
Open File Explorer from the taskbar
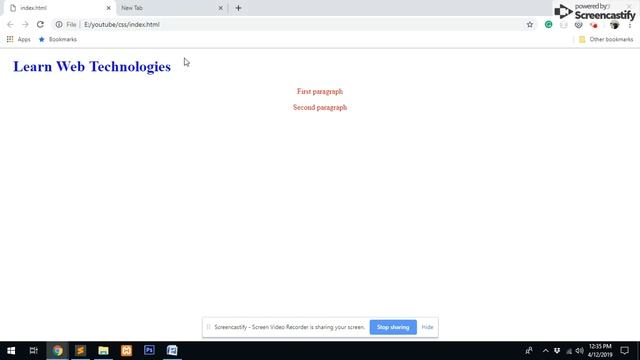point(103,351)
